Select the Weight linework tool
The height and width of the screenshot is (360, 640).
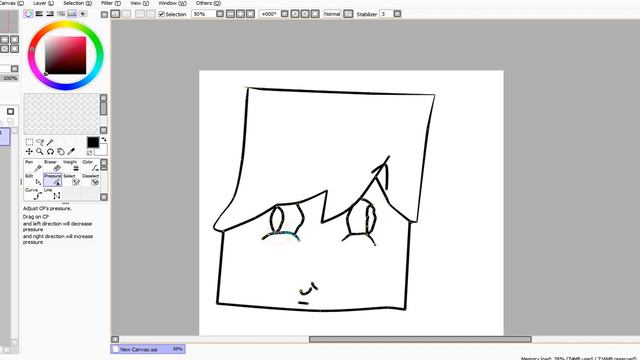tap(71, 166)
